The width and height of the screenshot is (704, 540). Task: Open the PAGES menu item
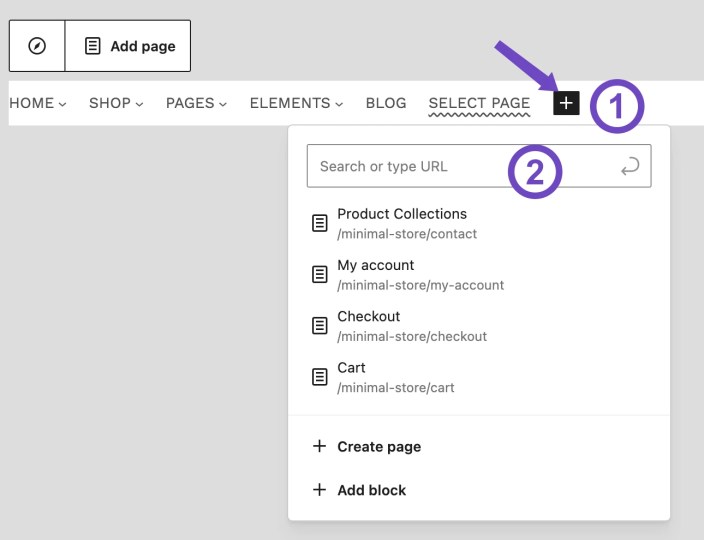(x=190, y=103)
